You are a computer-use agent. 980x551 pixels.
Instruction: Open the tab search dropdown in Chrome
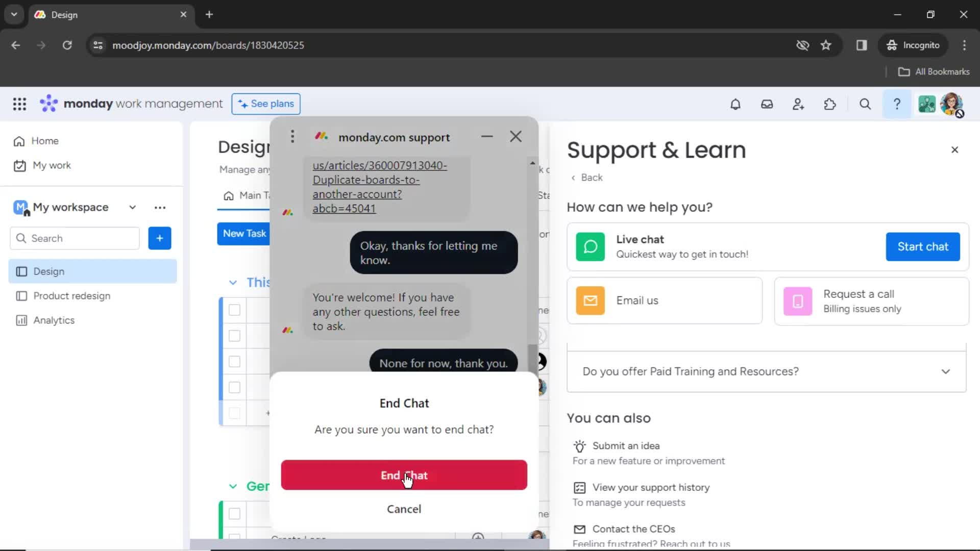tap(14, 14)
